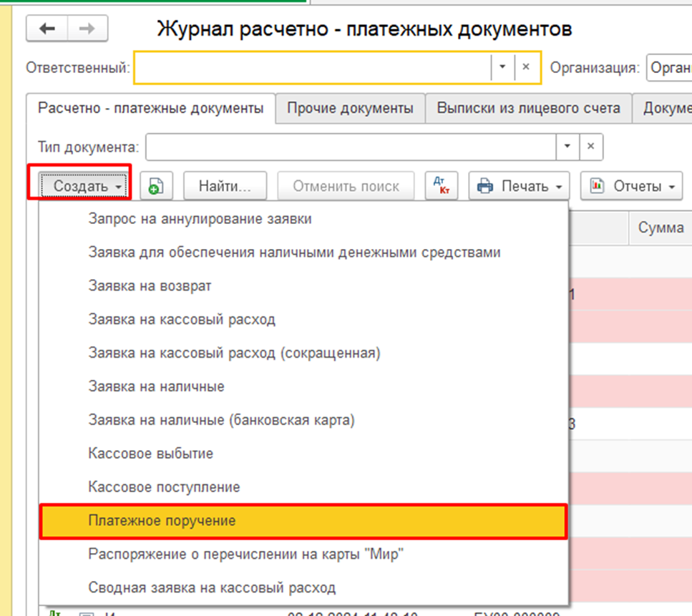The image size is (692, 616).
Task: Create new document by copying icon
Action: [156, 186]
